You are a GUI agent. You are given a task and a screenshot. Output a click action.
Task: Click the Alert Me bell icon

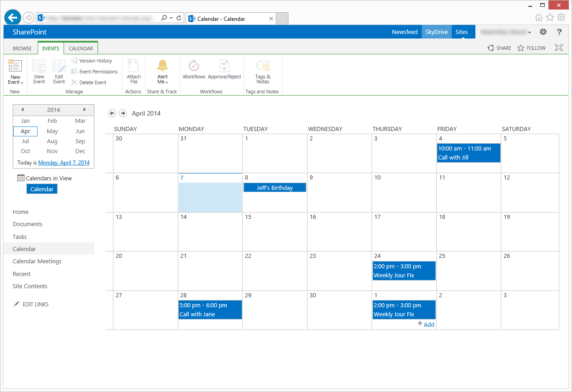(x=162, y=66)
